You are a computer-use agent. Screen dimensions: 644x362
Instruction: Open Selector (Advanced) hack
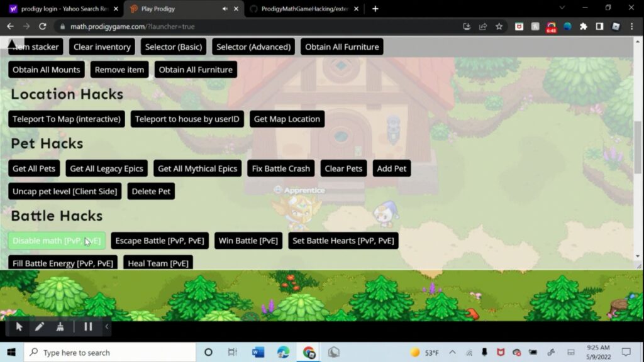click(x=253, y=47)
